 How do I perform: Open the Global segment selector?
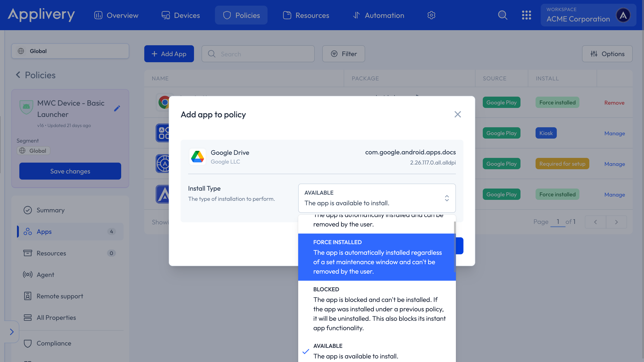click(70, 51)
